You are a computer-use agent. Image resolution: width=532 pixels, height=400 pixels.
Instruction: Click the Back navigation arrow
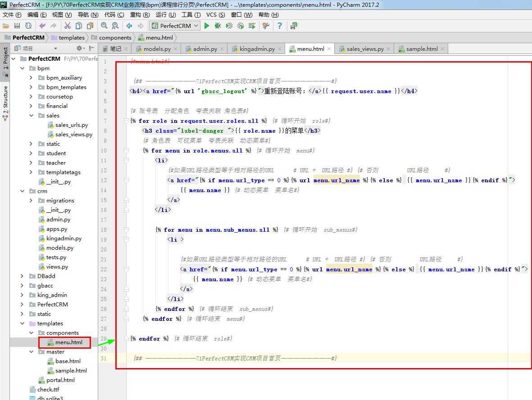coord(129,26)
